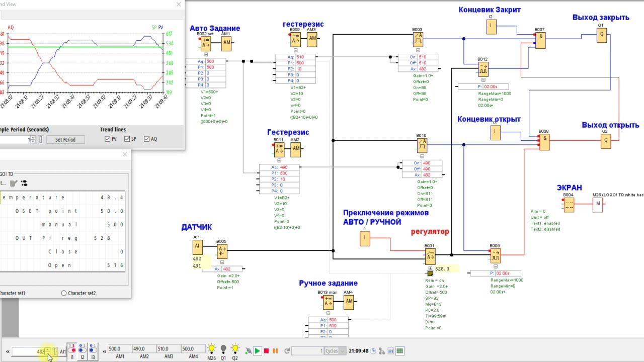The height and width of the screenshot is (362, 644).
Task: Click the network connection icon in simulation bar
Action: [382, 351]
